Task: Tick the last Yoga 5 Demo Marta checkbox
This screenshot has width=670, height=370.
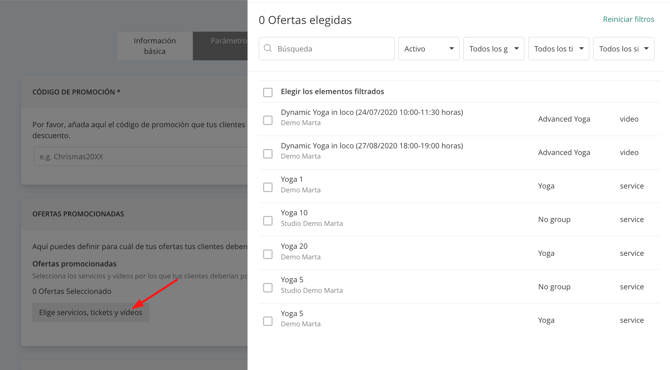Action: click(x=268, y=321)
